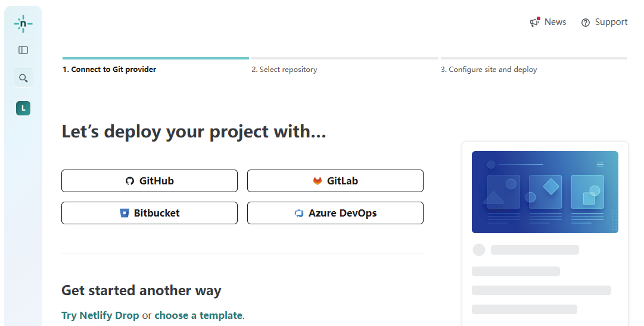Open the Try Netlify Drop link
The width and height of the screenshot is (644, 326).
coord(100,315)
